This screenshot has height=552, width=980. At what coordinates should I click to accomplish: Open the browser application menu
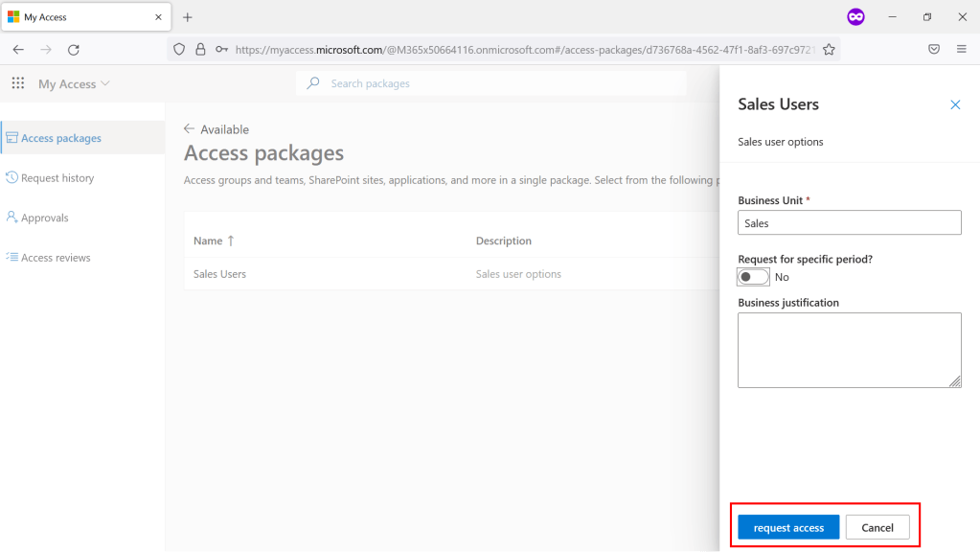coord(961,49)
